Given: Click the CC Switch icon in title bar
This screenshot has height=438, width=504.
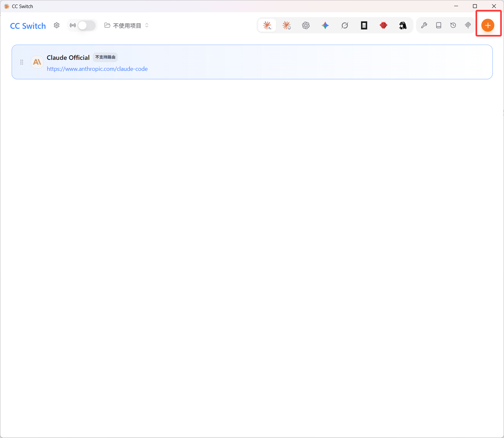Looking at the screenshot, I should click(6, 6).
